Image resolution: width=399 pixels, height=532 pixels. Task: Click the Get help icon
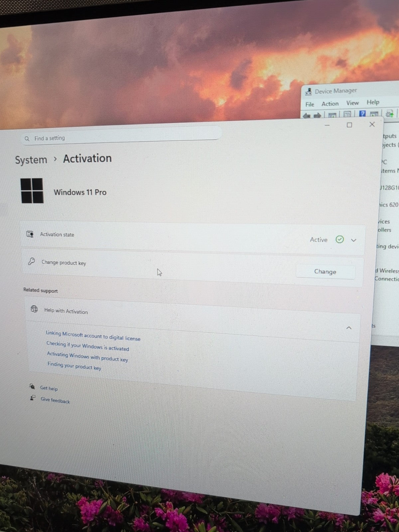[32, 386]
